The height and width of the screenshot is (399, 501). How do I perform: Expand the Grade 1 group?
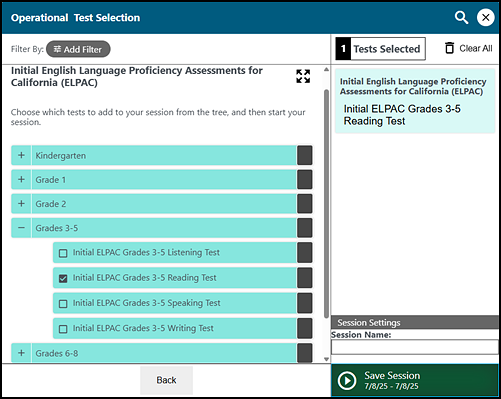tap(21, 180)
